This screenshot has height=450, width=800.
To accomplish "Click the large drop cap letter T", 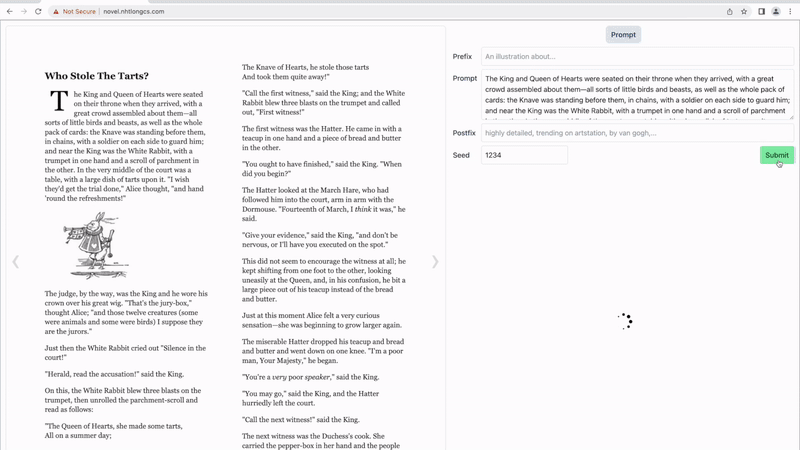I will coord(59,101).
